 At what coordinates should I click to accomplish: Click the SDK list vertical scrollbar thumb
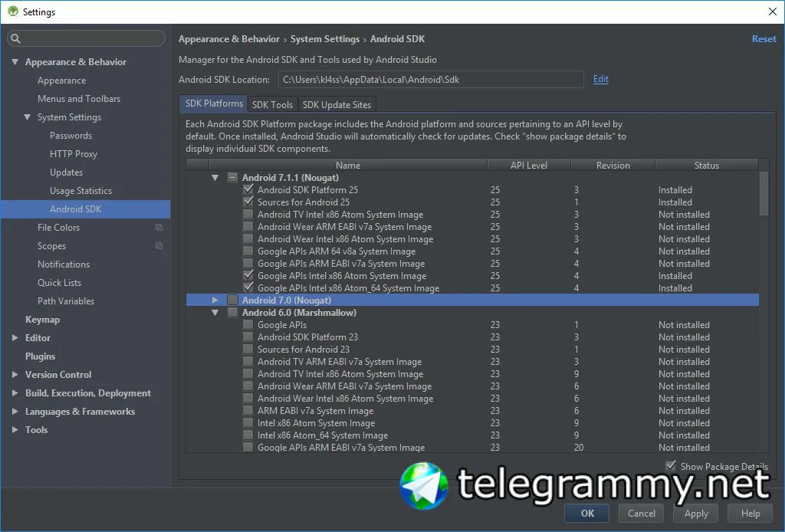pyautogui.click(x=764, y=193)
